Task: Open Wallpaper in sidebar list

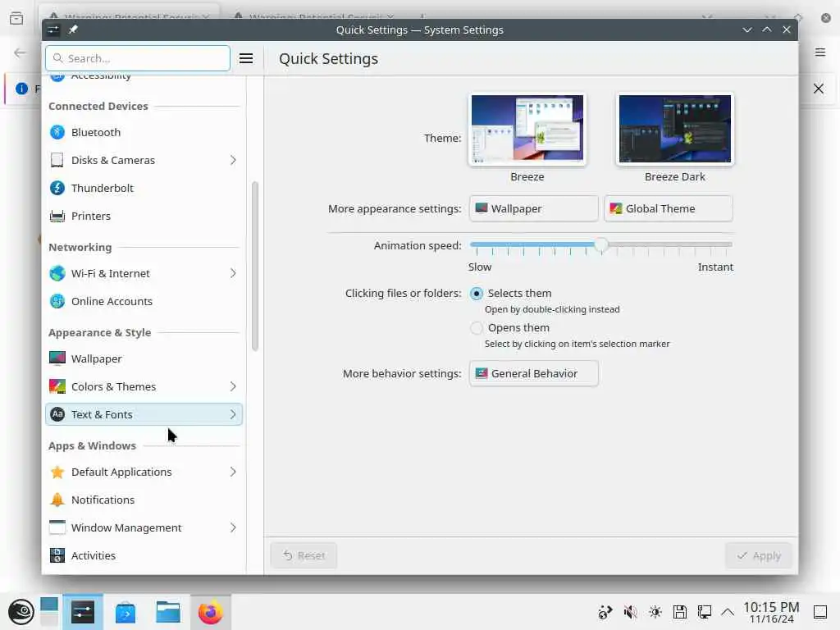Action: (144, 358)
